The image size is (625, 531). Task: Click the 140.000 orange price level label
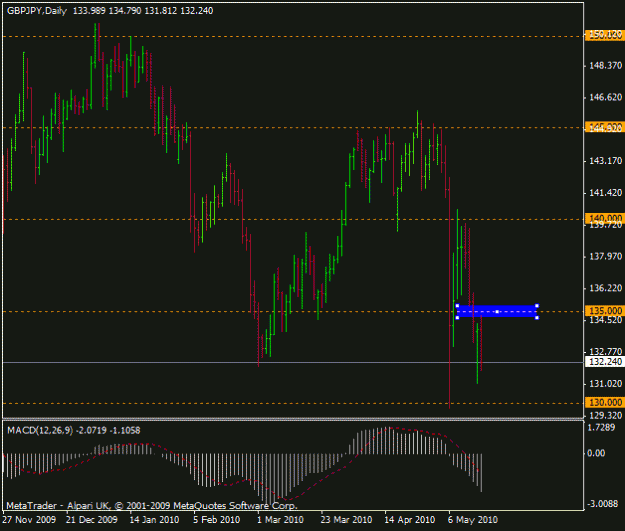(x=605, y=218)
